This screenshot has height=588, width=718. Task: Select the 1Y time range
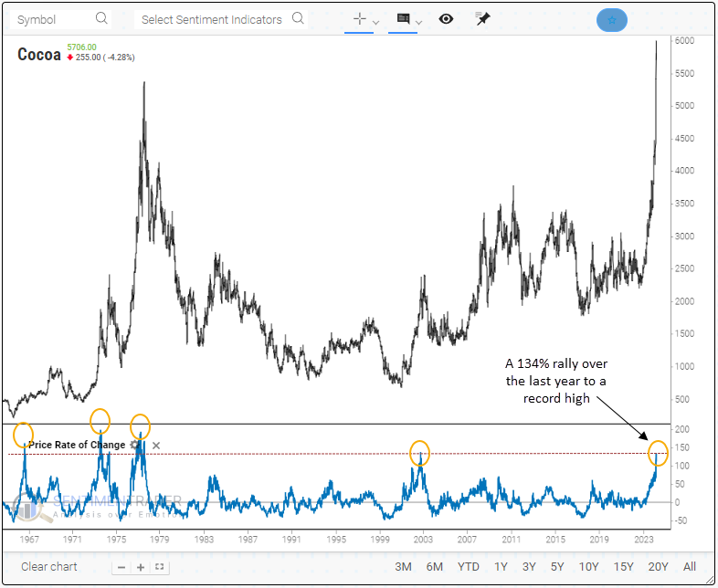501,566
